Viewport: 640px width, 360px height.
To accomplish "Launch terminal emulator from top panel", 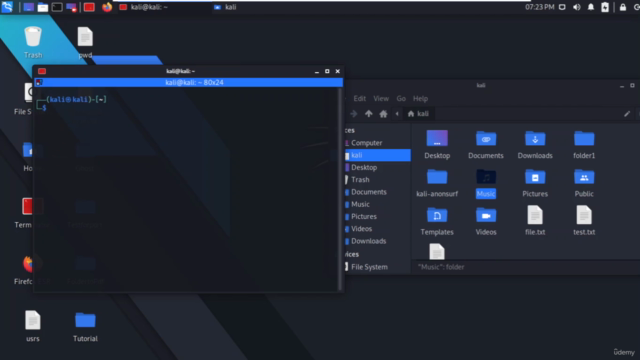I will point(57,7).
